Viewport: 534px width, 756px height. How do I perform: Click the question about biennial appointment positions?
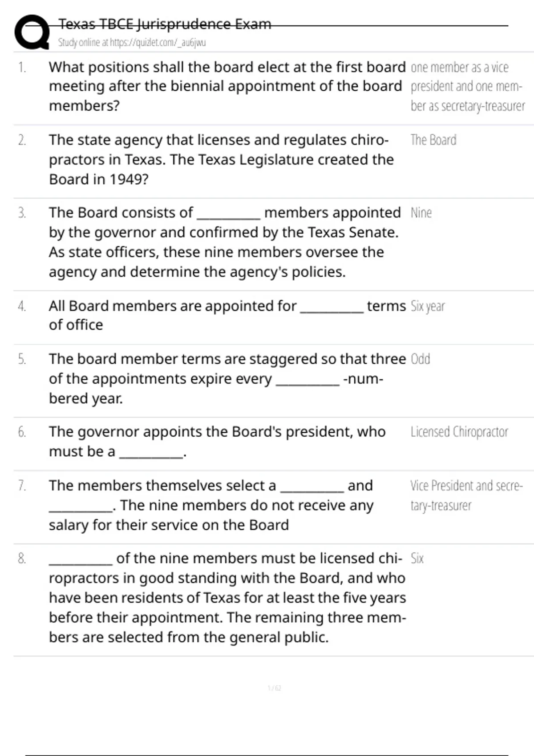coord(227,86)
